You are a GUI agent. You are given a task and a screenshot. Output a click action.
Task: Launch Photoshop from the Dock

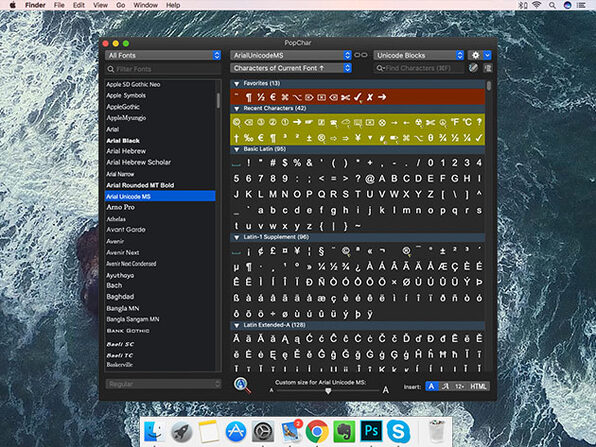[x=371, y=431]
